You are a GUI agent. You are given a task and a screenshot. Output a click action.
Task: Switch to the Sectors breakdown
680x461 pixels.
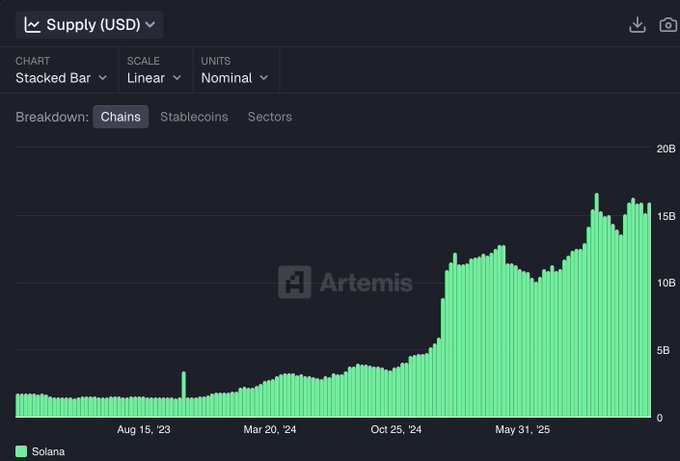coord(270,117)
